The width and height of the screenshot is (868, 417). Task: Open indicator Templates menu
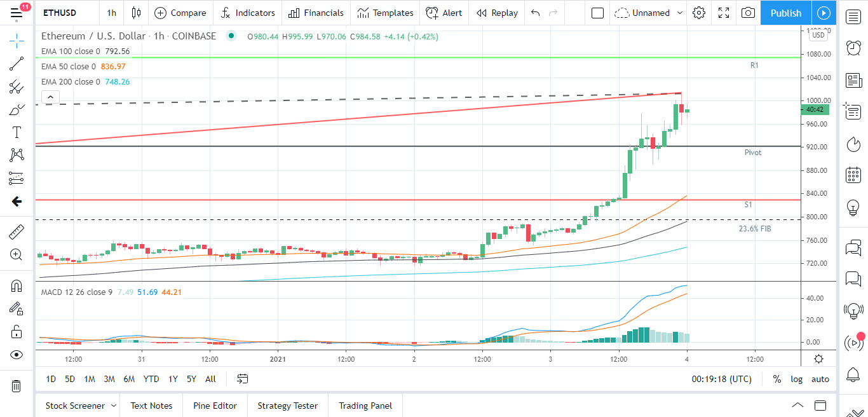(x=386, y=13)
